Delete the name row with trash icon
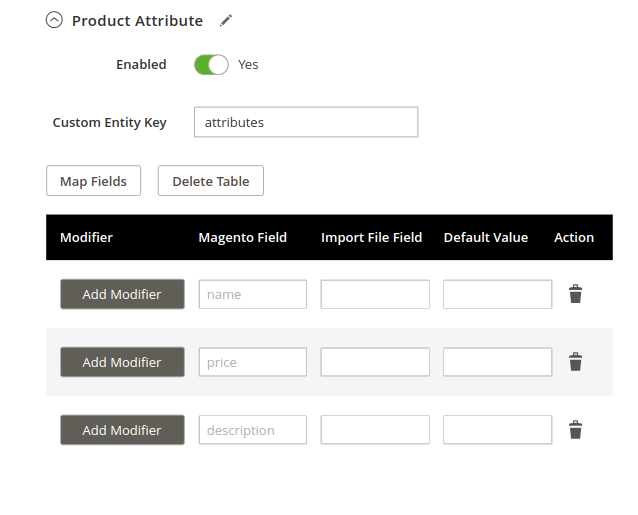 click(575, 294)
